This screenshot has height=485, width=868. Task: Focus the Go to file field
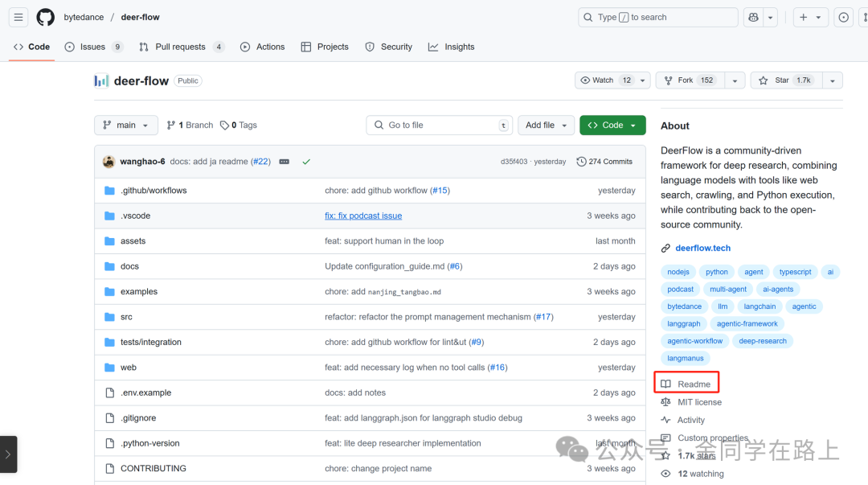439,125
